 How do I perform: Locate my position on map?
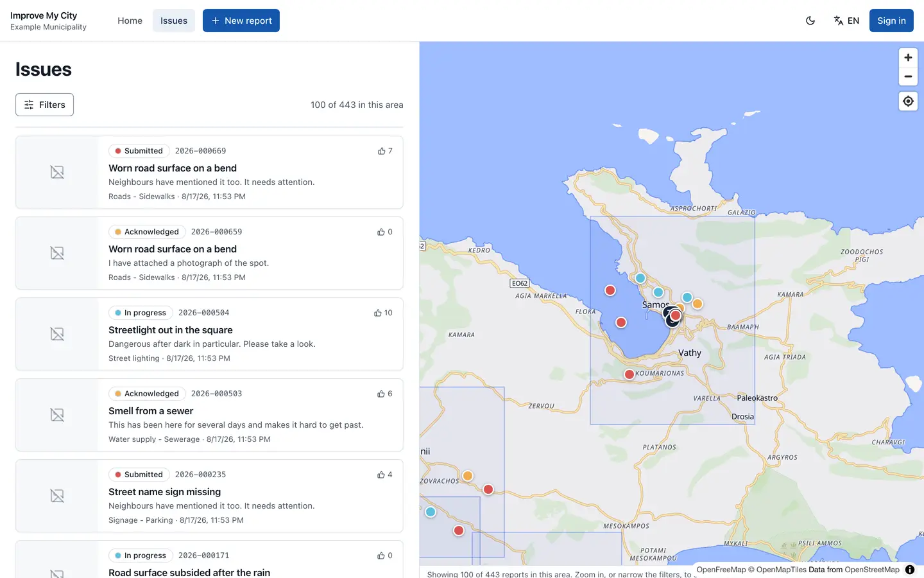pos(908,101)
